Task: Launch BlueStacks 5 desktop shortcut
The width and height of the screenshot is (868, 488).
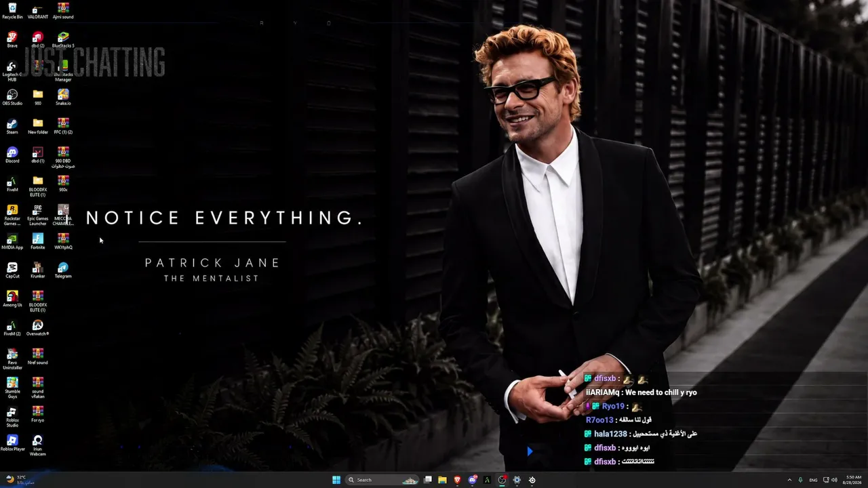Action: click(63, 39)
